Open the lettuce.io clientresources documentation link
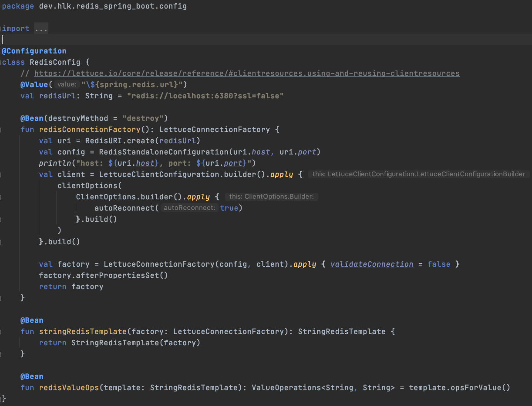The width and height of the screenshot is (532, 406). click(x=246, y=73)
